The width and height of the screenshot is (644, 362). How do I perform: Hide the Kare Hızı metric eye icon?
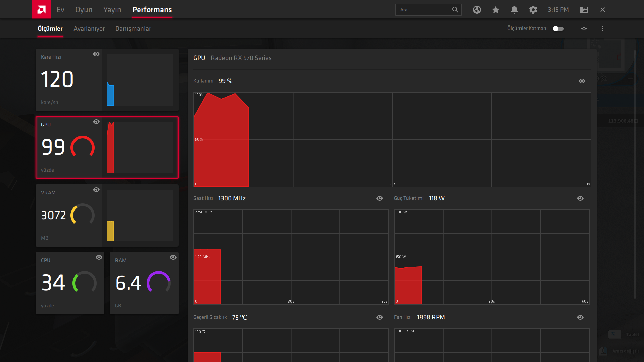click(x=96, y=54)
